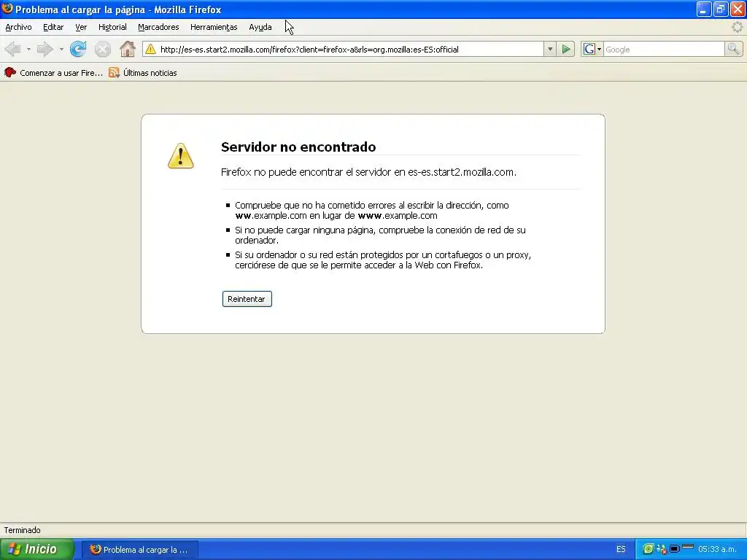747x560 pixels.
Task: Go back with the Back arrow button
Action: coord(13,49)
